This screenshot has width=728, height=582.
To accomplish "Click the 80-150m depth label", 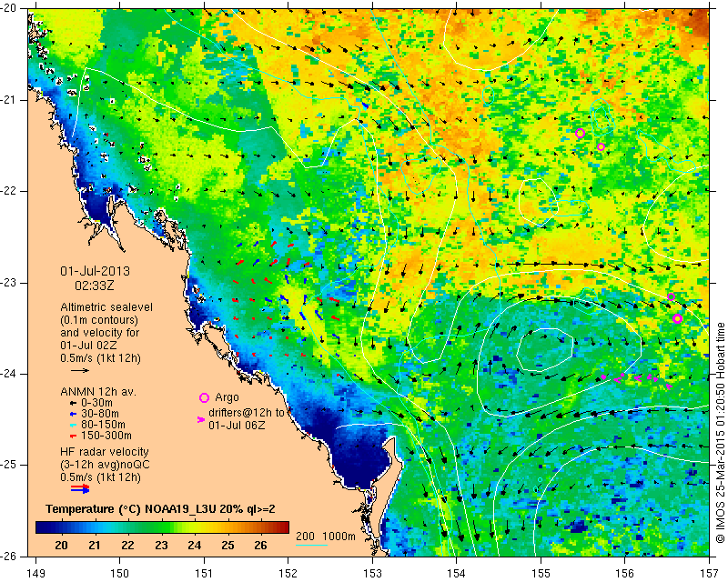I will coord(103,425).
